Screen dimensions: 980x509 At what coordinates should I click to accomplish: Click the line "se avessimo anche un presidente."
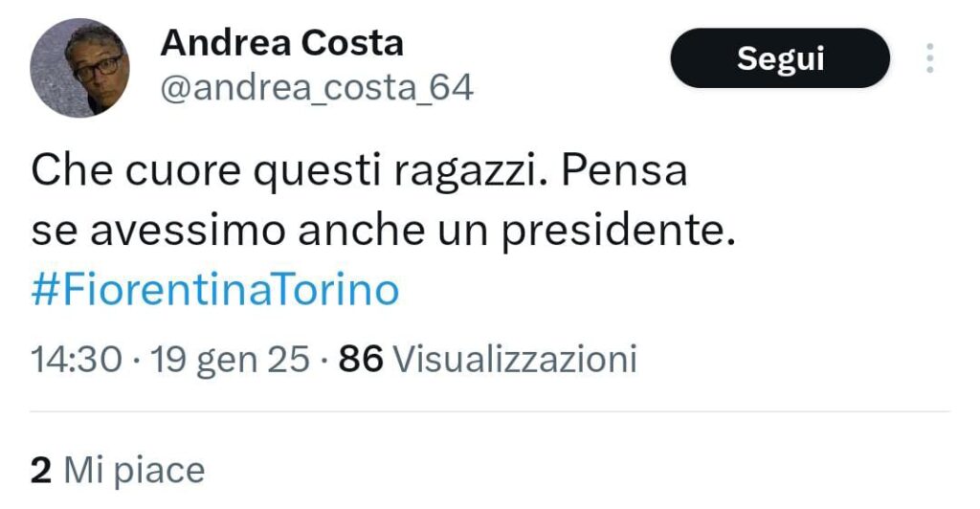coord(383,231)
